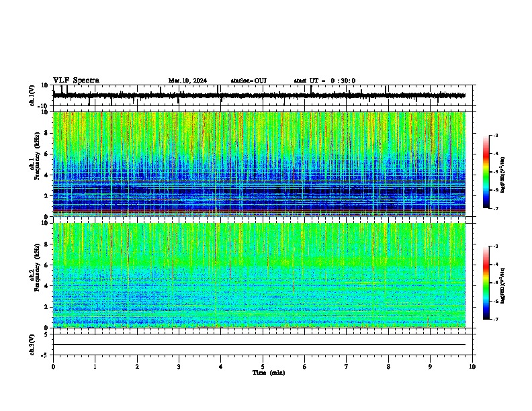Click the "ch.3(V)" axis label
The height and width of the screenshot is (411, 532).
(x=32, y=345)
